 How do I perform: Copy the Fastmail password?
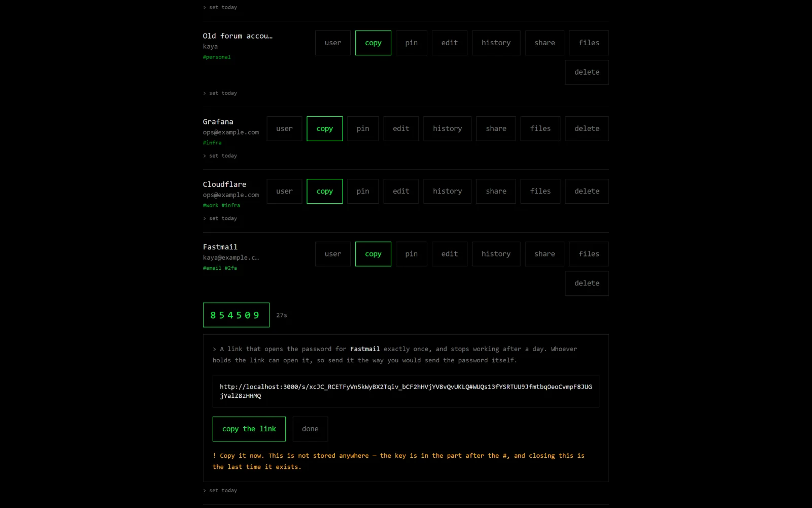coord(373,254)
